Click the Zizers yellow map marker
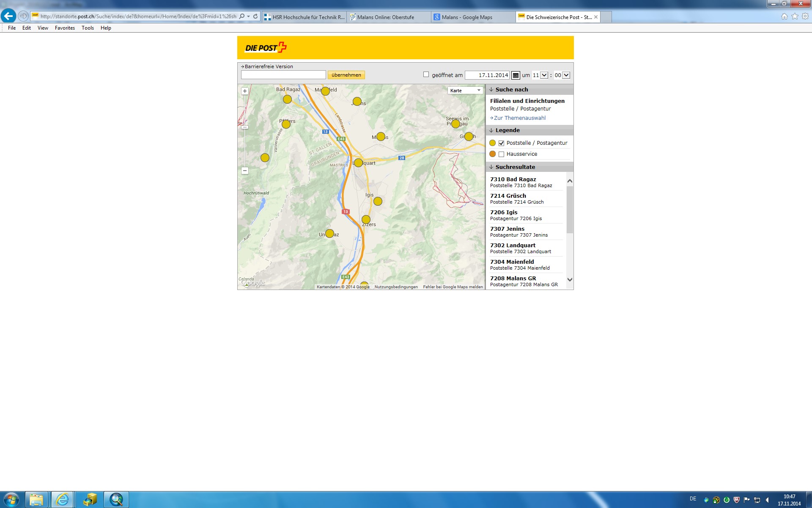 (366, 220)
